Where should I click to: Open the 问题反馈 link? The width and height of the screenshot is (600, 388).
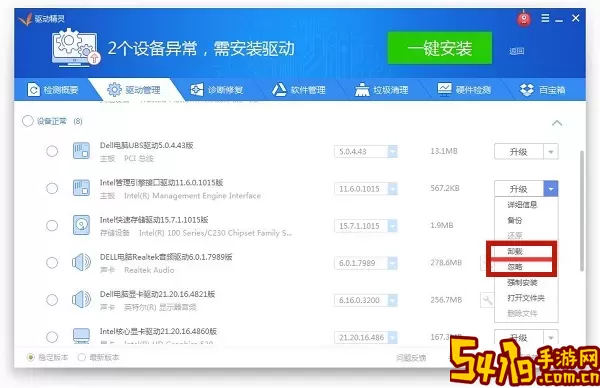tap(411, 358)
